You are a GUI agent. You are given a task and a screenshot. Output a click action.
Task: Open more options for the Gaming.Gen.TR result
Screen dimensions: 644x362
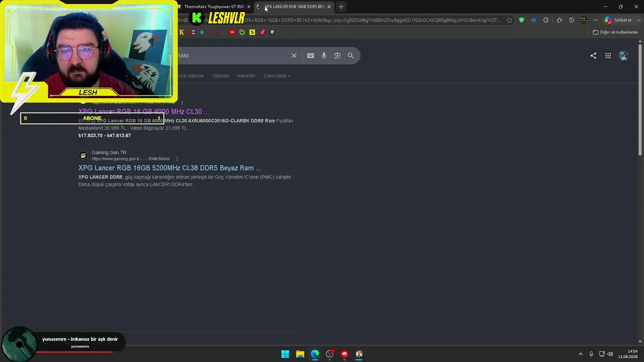tap(177, 159)
